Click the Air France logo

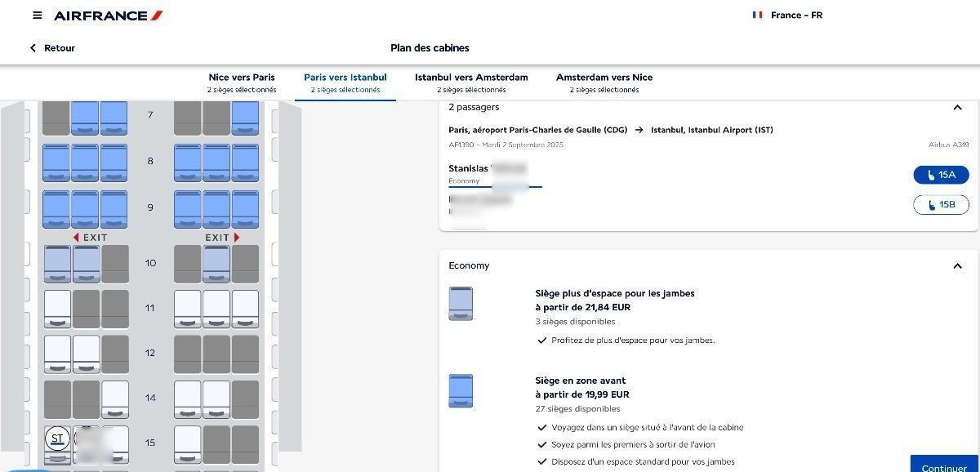109,16
